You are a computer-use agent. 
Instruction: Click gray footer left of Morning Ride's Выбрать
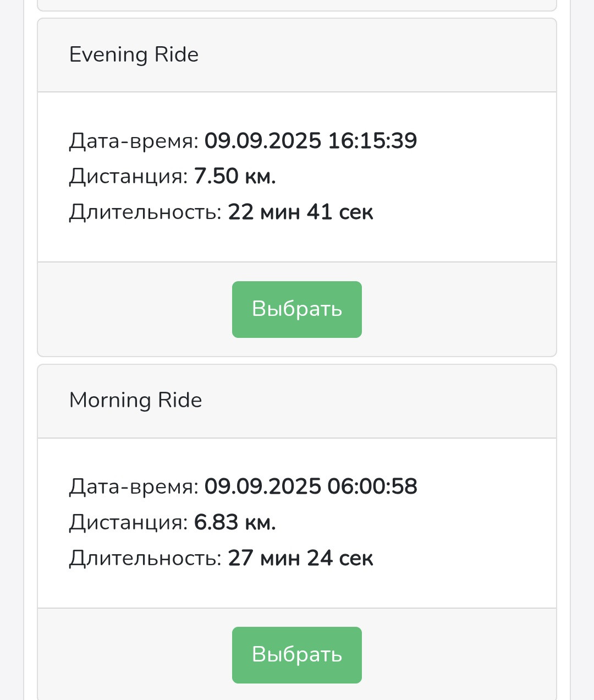(135, 655)
